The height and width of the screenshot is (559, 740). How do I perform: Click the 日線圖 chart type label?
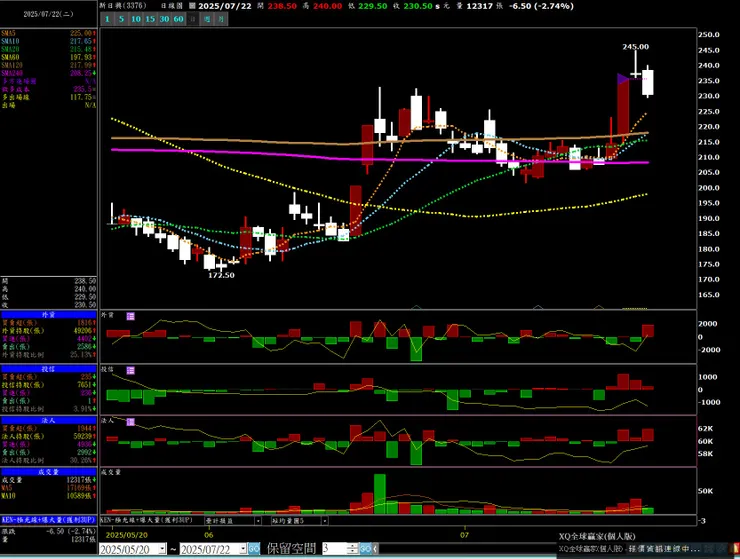(x=171, y=6)
